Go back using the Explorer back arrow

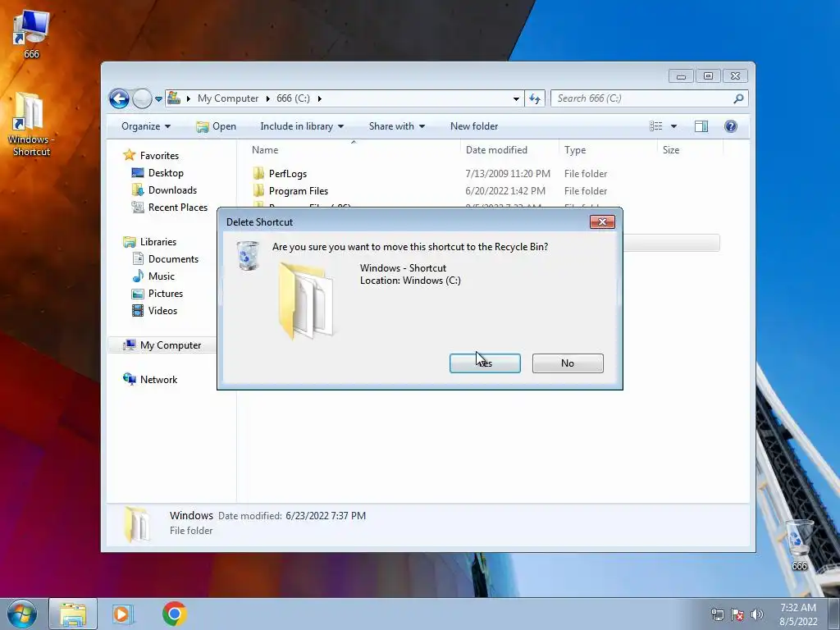pyautogui.click(x=119, y=98)
